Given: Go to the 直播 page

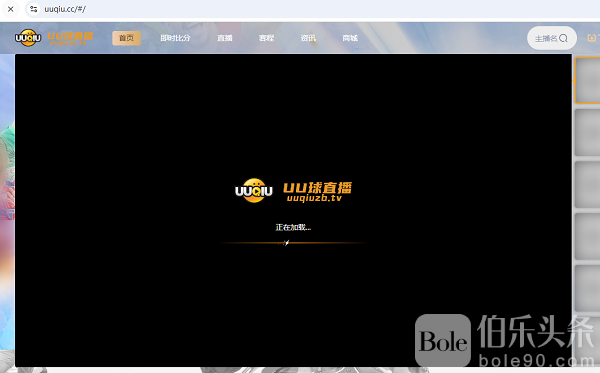Looking at the screenshot, I should tap(225, 38).
